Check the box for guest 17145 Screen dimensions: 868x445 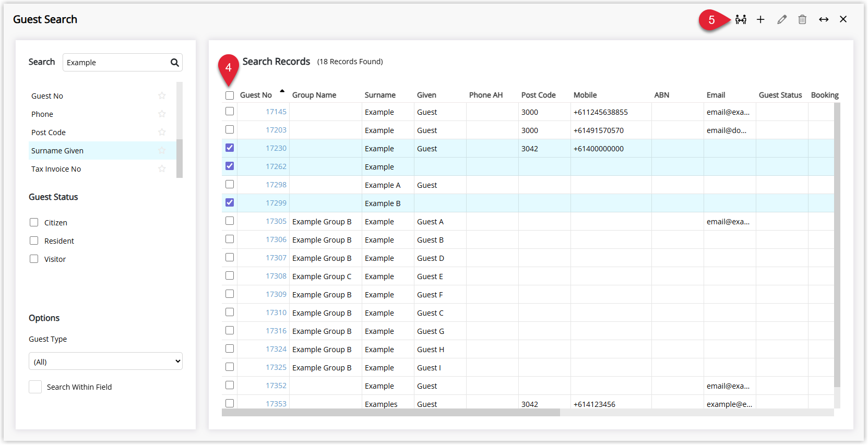(x=230, y=111)
